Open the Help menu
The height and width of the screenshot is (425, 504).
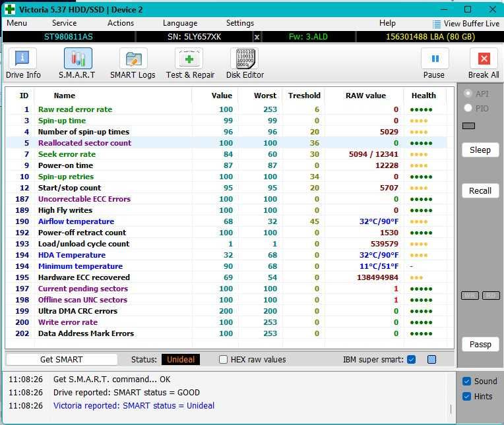click(387, 23)
